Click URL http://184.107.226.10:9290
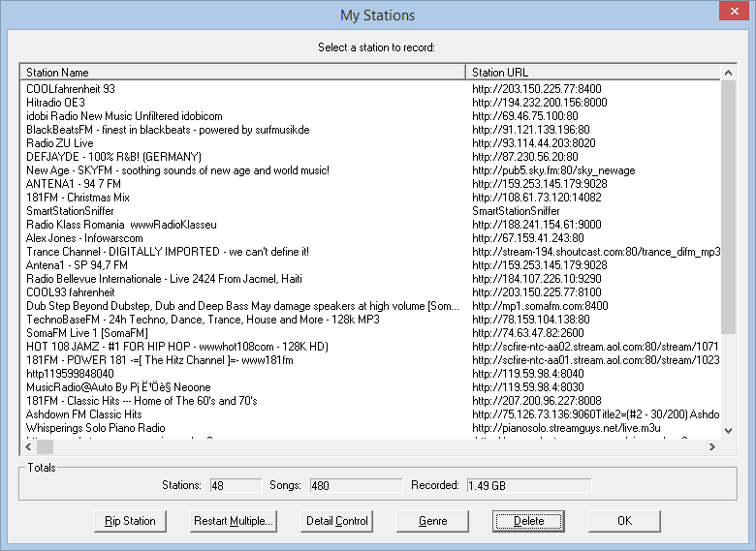The height and width of the screenshot is (551, 756). [537, 278]
